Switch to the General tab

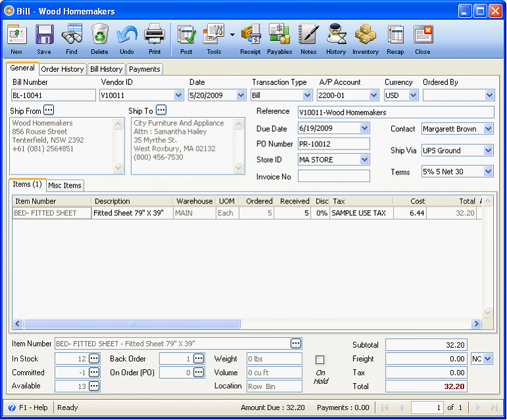pos(22,68)
